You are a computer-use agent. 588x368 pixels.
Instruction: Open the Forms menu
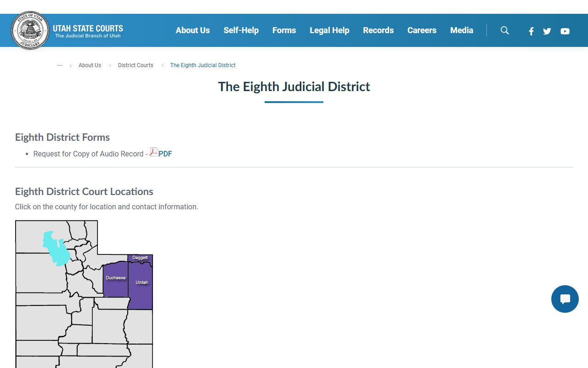[x=284, y=30]
